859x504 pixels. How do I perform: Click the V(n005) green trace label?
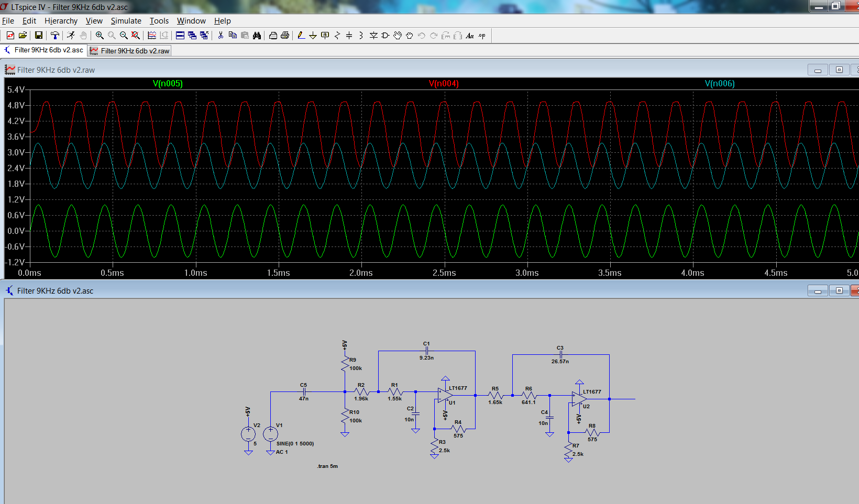coord(168,84)
